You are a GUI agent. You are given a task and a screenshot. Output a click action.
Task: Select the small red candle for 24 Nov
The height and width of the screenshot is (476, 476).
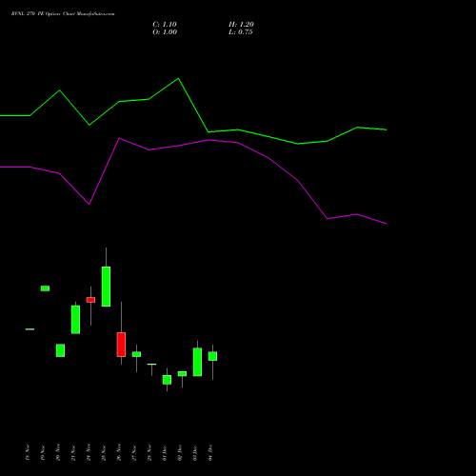coord(90,300)
